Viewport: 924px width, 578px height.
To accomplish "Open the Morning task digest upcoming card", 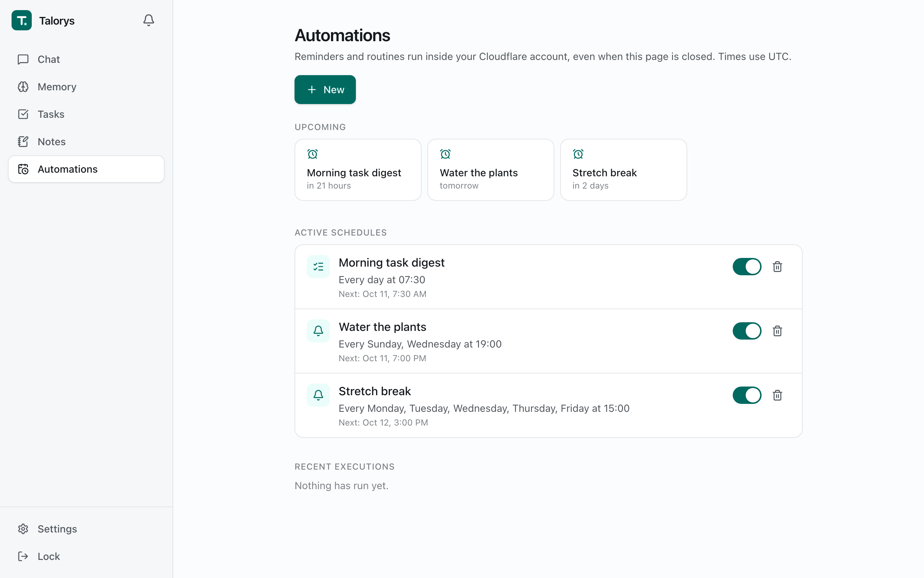I will tap(358, 170).
